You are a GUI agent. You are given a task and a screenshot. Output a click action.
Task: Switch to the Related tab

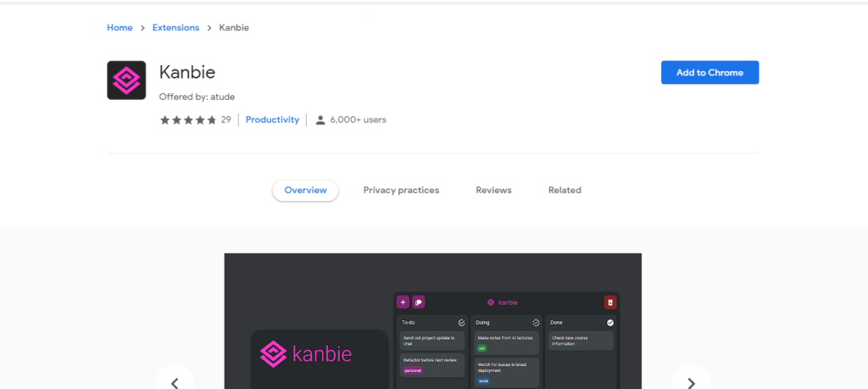[x=565, y=191]
